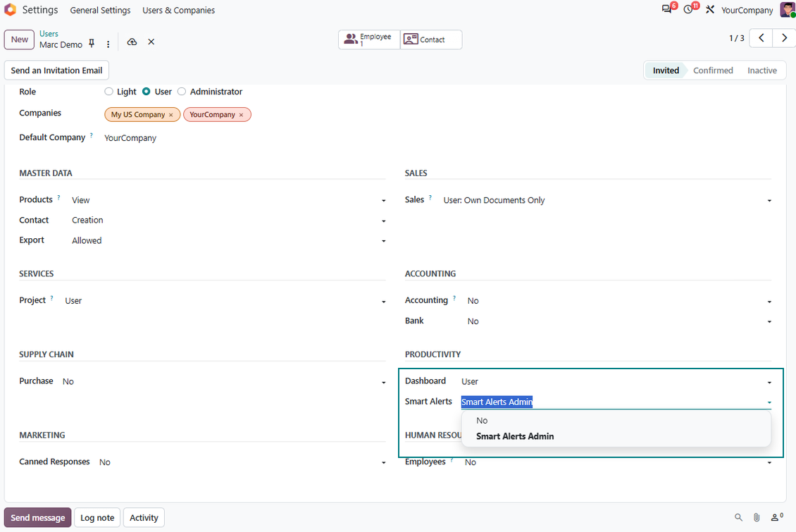The width and height of the screenshot is (796, 532).
Task: Open the activities clock icon
Action: [688, 10]
